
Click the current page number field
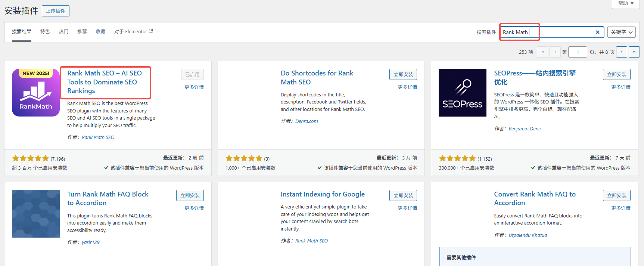point(578,52)
